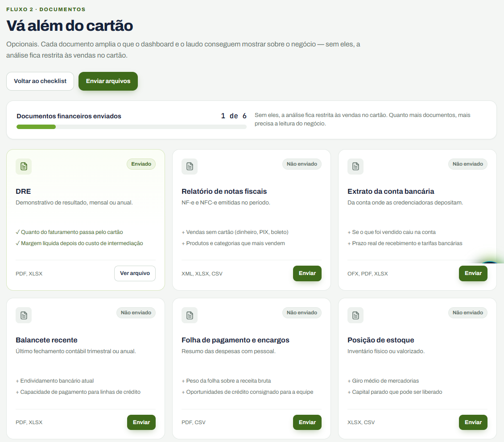Click the DRE card title

pos(23,192)
